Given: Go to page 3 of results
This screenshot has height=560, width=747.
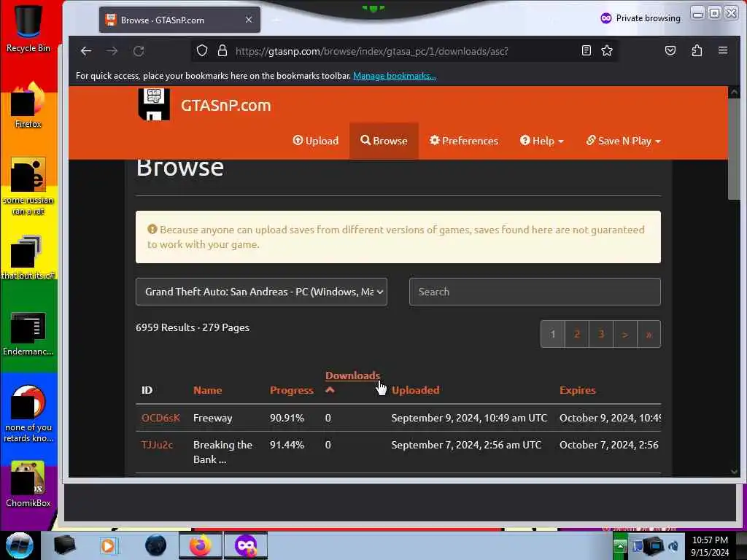Looking at the screenshot, I should pos(601,334).
